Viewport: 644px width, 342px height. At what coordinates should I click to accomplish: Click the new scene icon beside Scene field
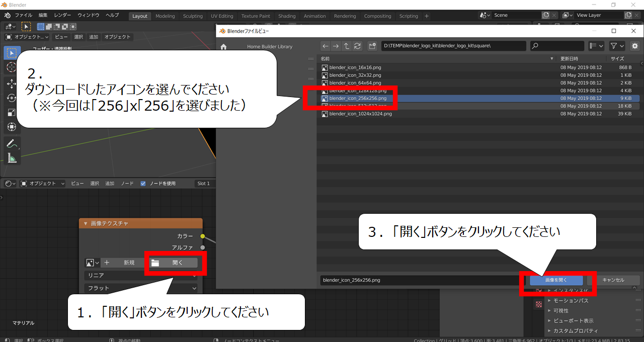(545, 16)
